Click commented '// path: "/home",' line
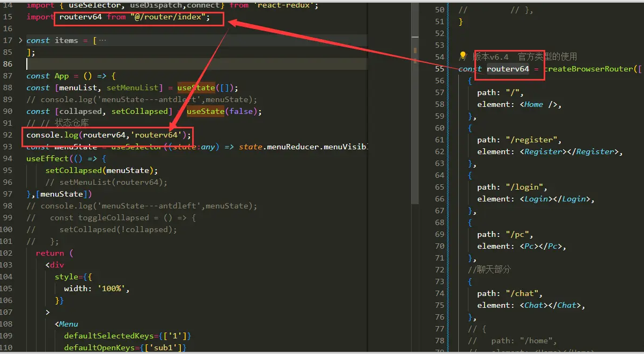The width and height of the screenshot is (644, 354). pos(513,341)
